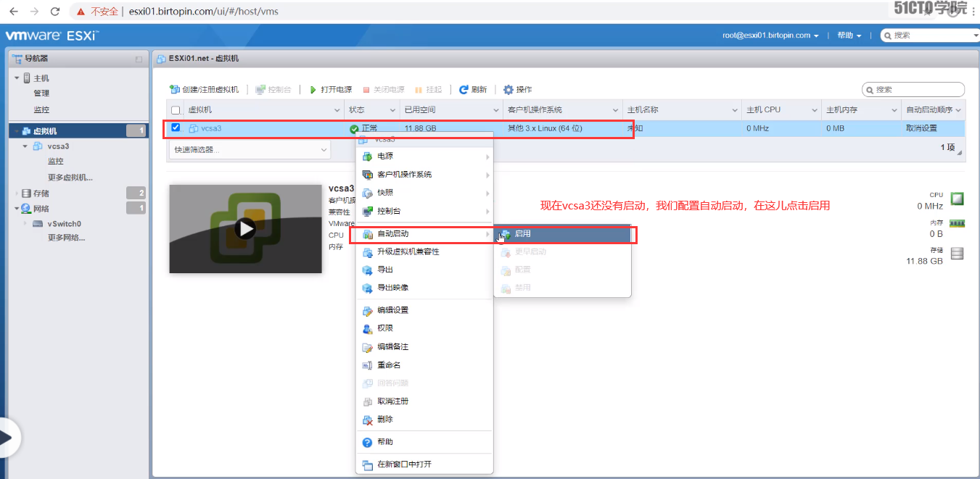Uncheck the vcsa3 row checkbox
Screen dimensions: 980x479
(175, 128)
